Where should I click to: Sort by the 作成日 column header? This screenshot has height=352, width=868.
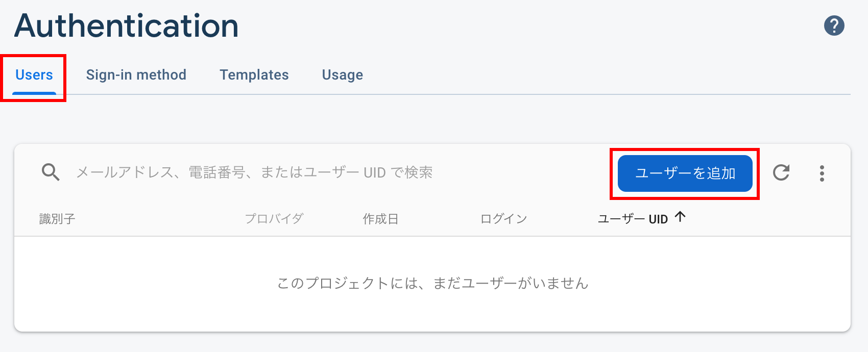click(380, 219)
